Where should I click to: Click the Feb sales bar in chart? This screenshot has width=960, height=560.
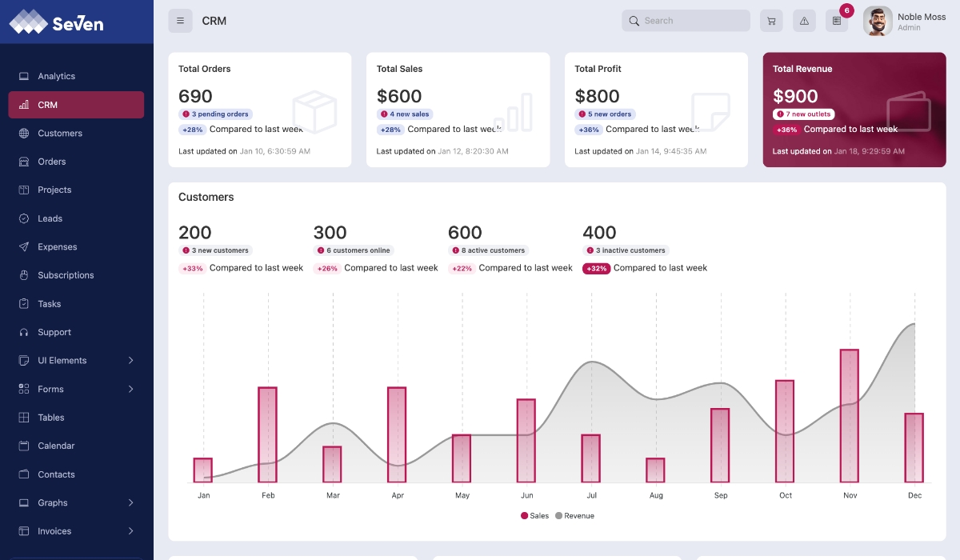(267, 435)
